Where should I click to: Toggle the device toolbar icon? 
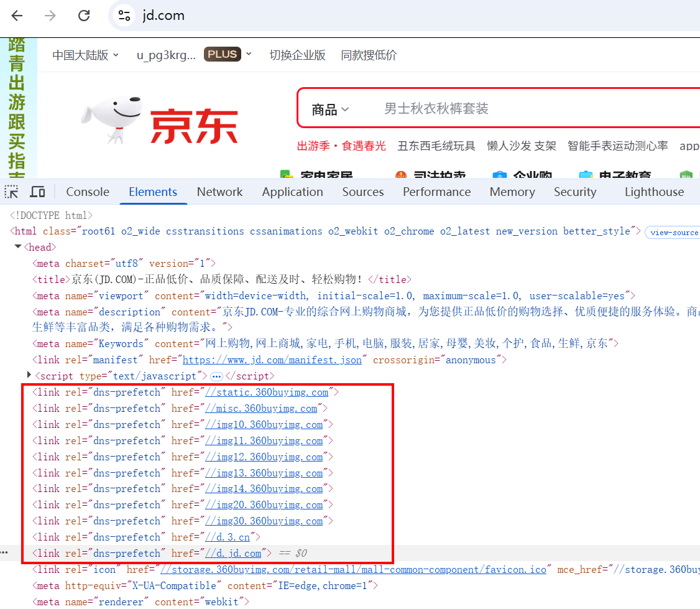pyautogui.click(x=37, y=192)
